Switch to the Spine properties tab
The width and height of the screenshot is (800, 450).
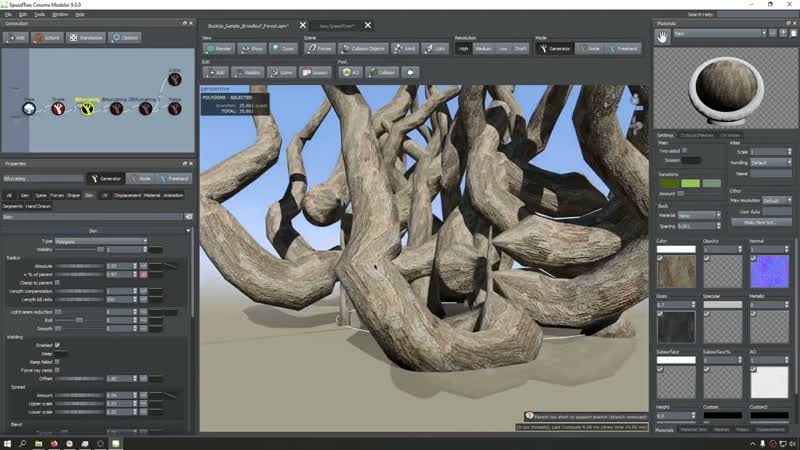click(x=41, y=195)
